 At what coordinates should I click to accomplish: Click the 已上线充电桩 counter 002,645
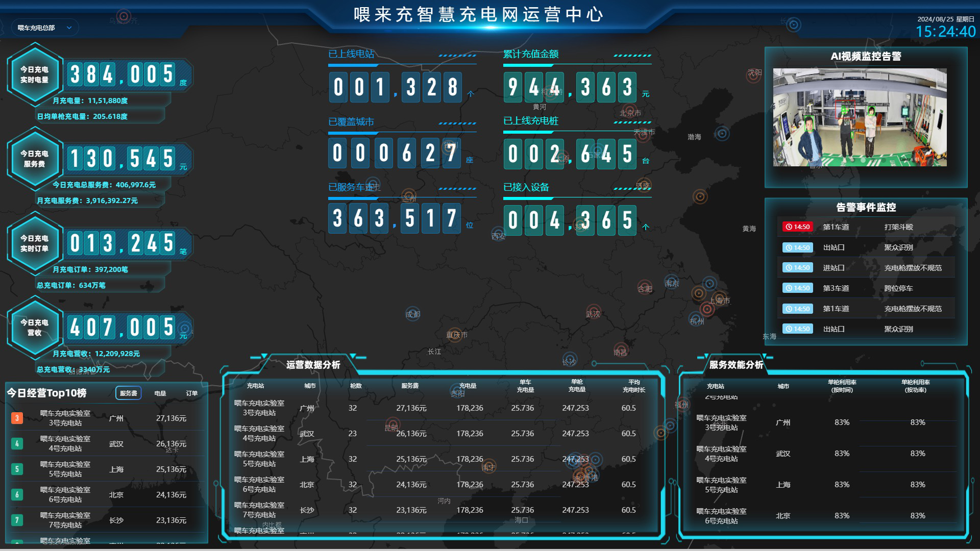click(x=570, y=154)
